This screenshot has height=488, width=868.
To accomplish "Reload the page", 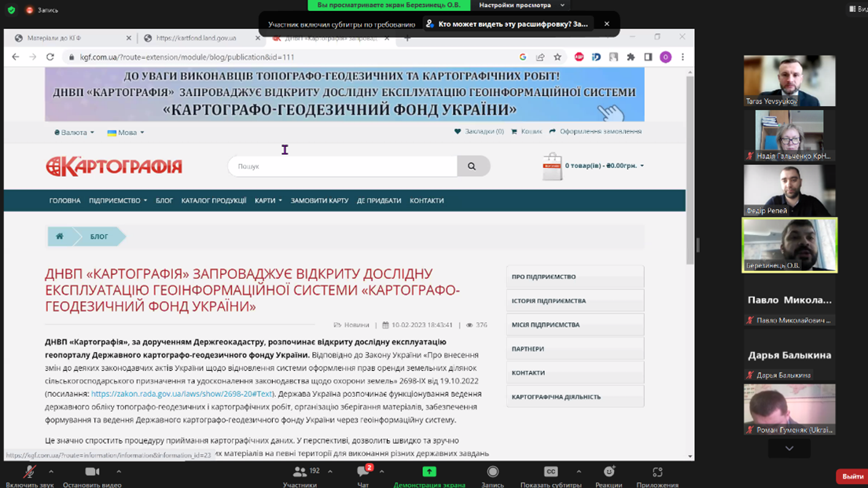I will [50, 57].
